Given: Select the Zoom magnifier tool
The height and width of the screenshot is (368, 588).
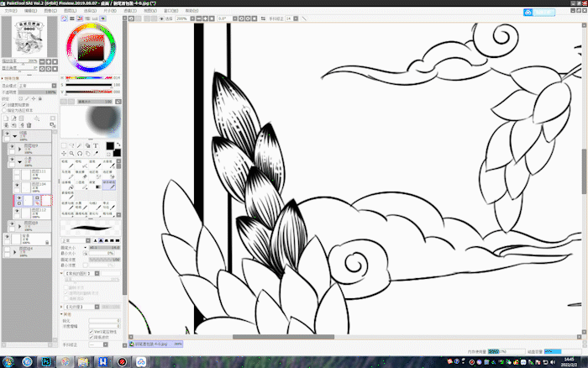Looking at the screenshot, I should point(71,154).
